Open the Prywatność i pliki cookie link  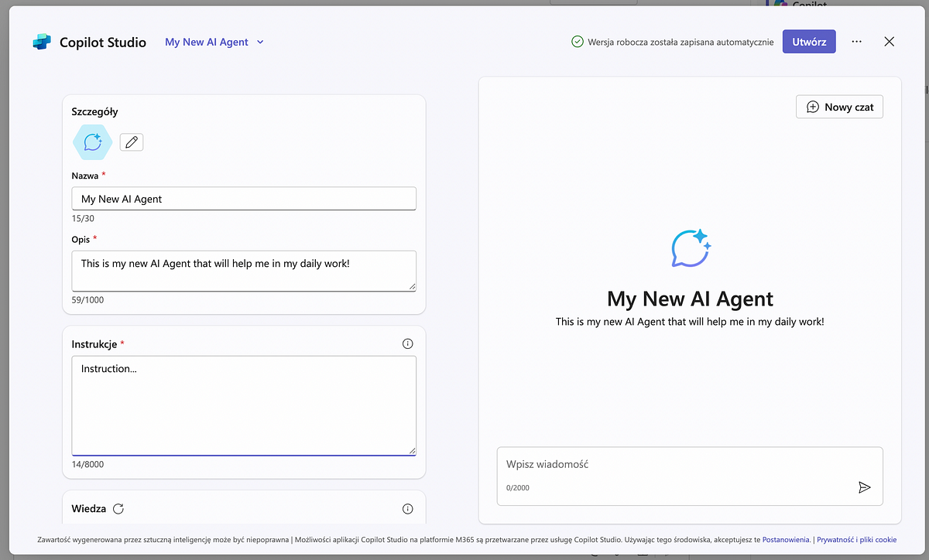[856, 539]
